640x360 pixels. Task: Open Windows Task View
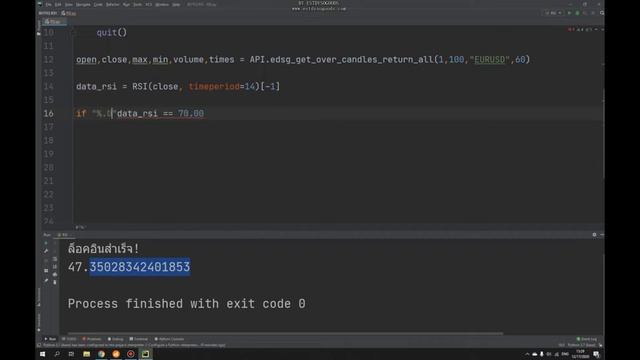click(x=71, y=354)
